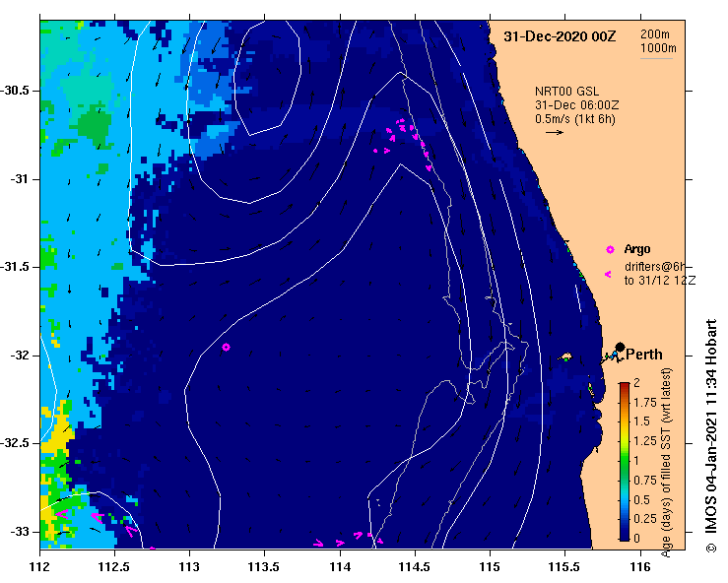Click the longitude axis label 112

40,566
